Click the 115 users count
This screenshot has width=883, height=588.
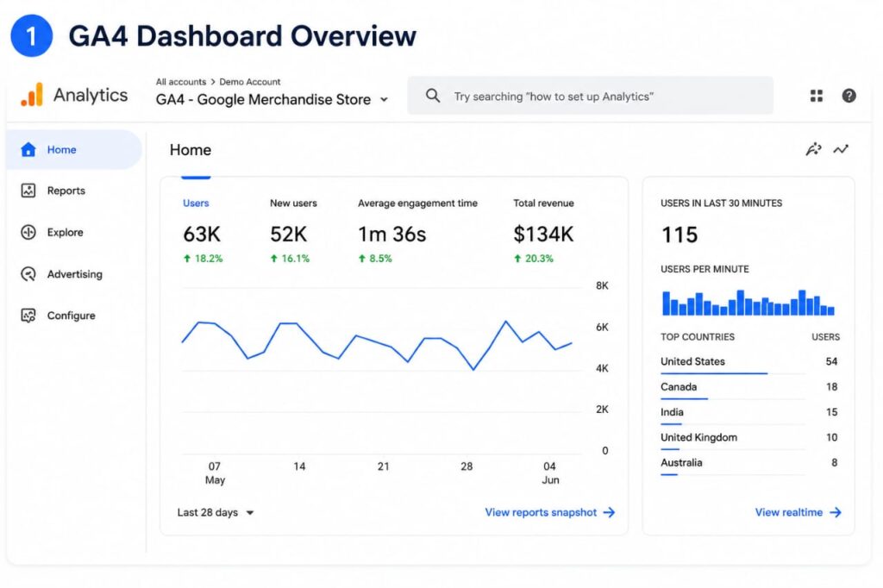[679, 235]
